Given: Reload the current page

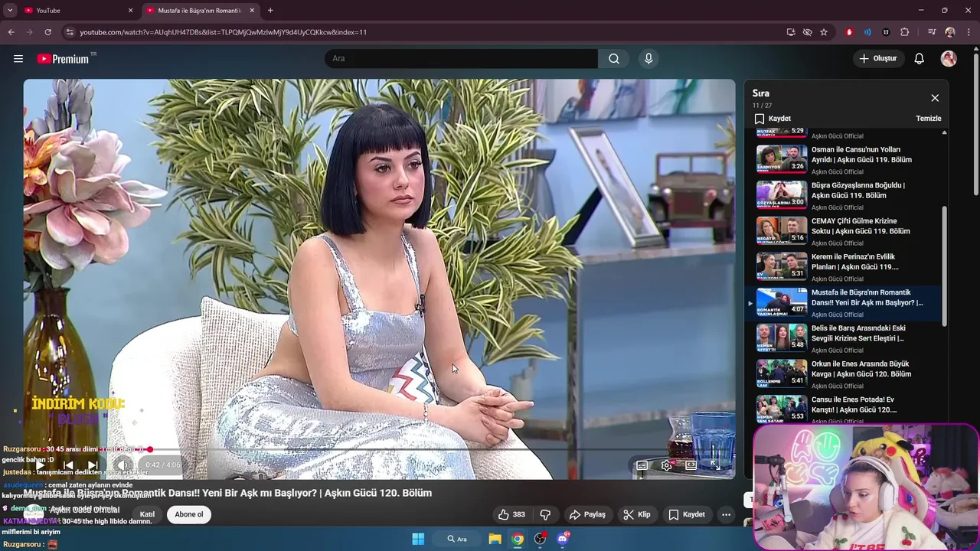Looking at the screenshot, I should (x=47, y=32).
